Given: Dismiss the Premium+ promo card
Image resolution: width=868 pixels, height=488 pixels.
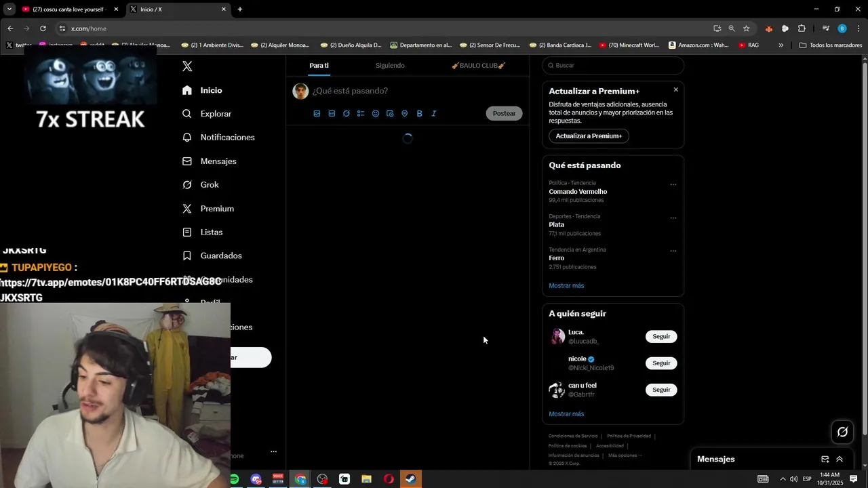Looking at the screenshot, I should pyautogui.click(x=675, y=89).
